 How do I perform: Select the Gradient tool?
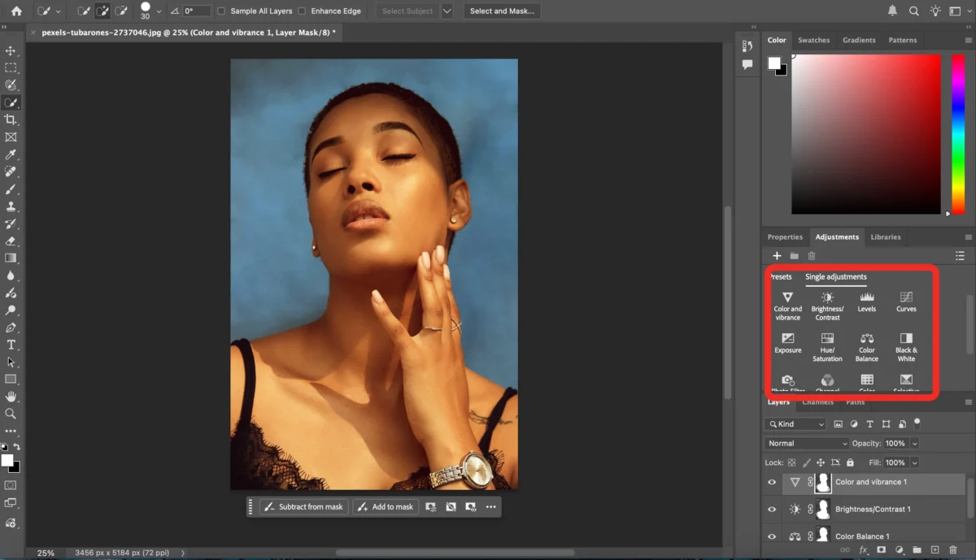11,258
